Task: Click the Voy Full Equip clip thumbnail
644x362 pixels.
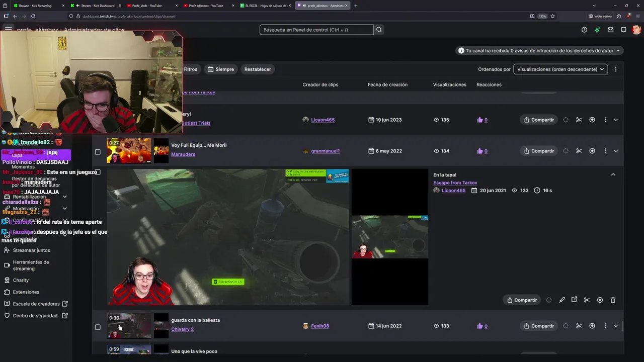Action: click(x=129, y=151)
